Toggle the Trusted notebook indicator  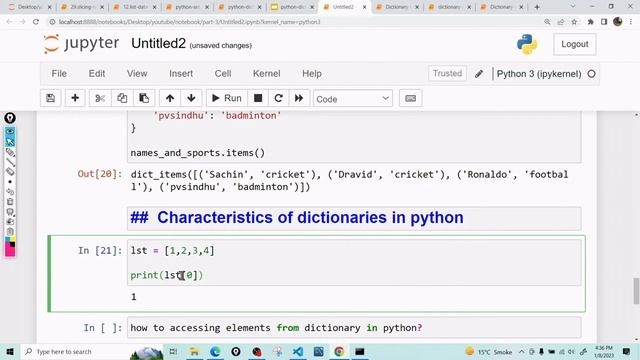(x=447, y=73)
